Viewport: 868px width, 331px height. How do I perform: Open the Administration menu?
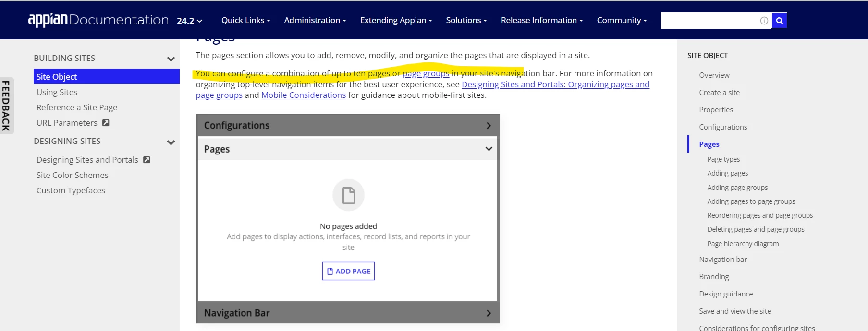tap(315, 20)
